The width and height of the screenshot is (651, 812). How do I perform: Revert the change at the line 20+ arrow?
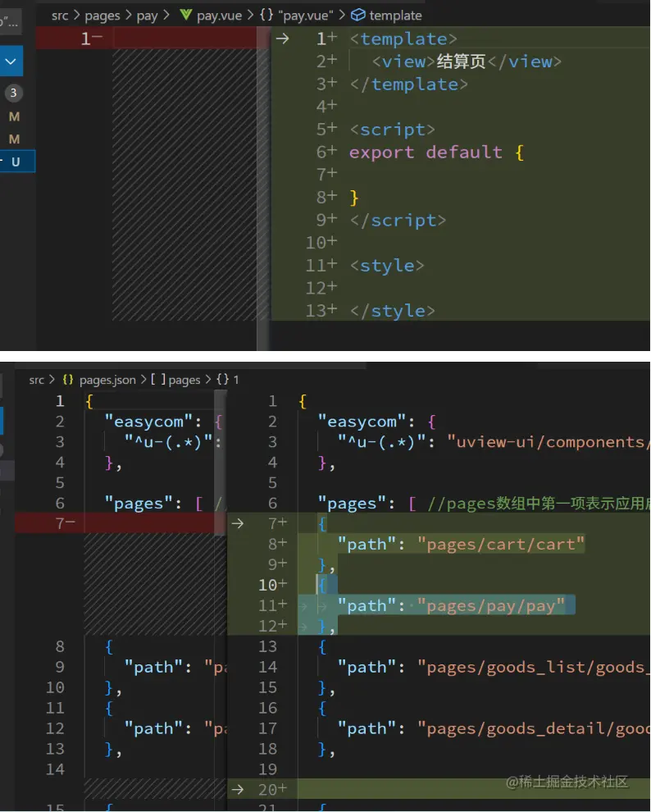tap(238, 790)
